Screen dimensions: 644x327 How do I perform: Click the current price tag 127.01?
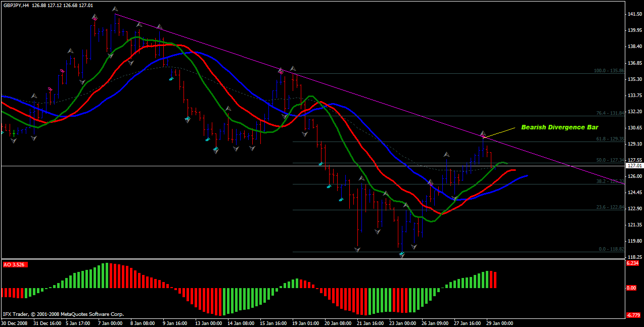pos(634,165)
